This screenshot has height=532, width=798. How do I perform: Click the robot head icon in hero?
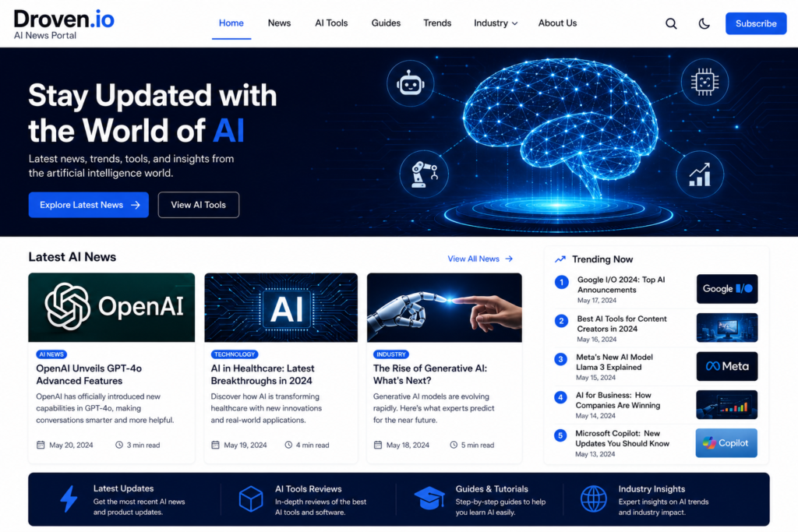coord(410,83)
